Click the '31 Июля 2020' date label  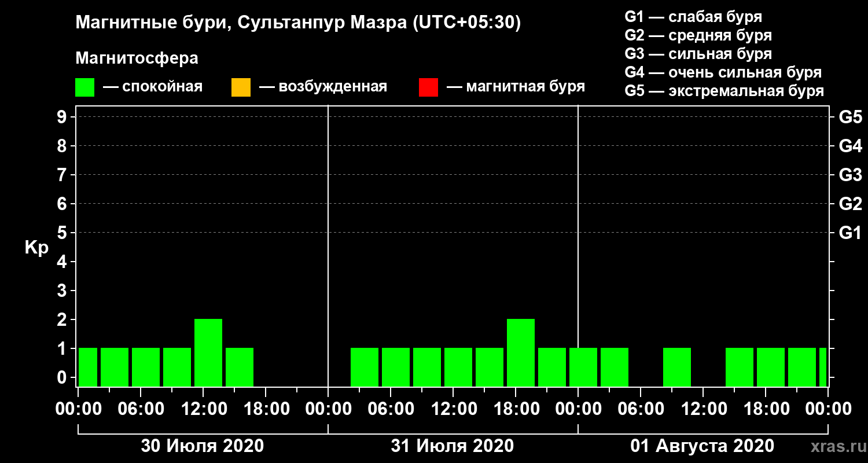click(453, 446)
